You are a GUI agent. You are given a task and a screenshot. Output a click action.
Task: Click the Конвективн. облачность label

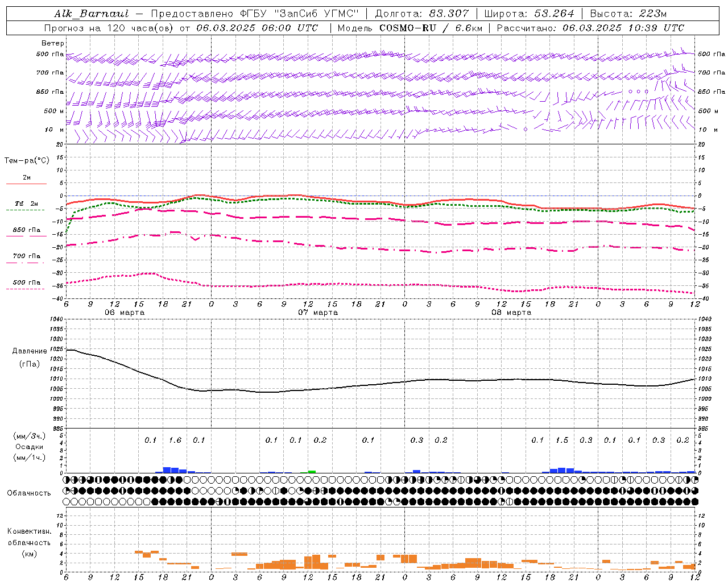pos(29,537)
